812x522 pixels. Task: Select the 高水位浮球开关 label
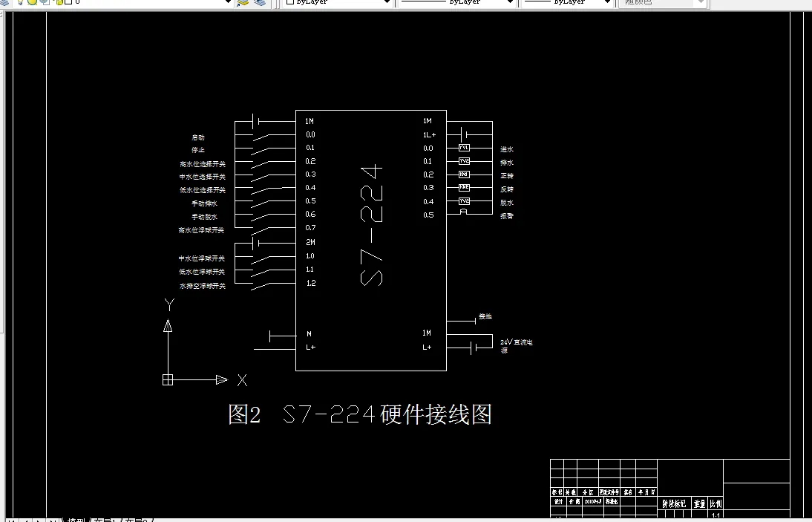coord(201,230)
